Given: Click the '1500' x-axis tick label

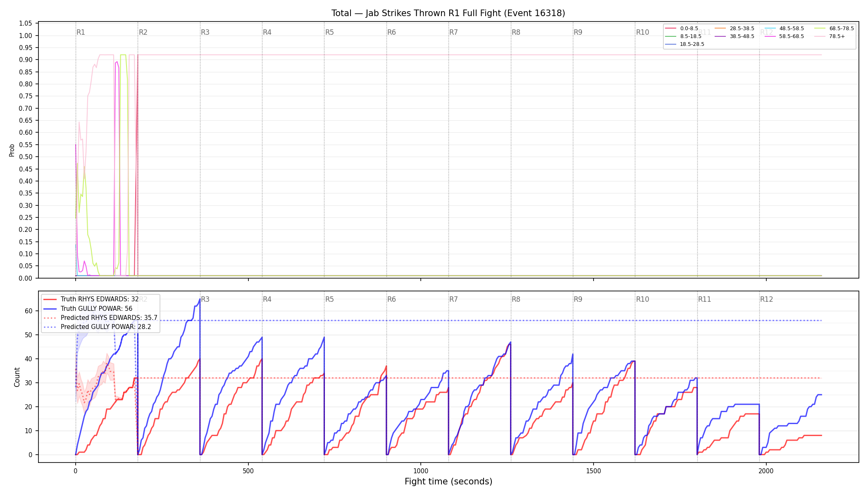Looking at the screenshot, I should tap(594, 471).
